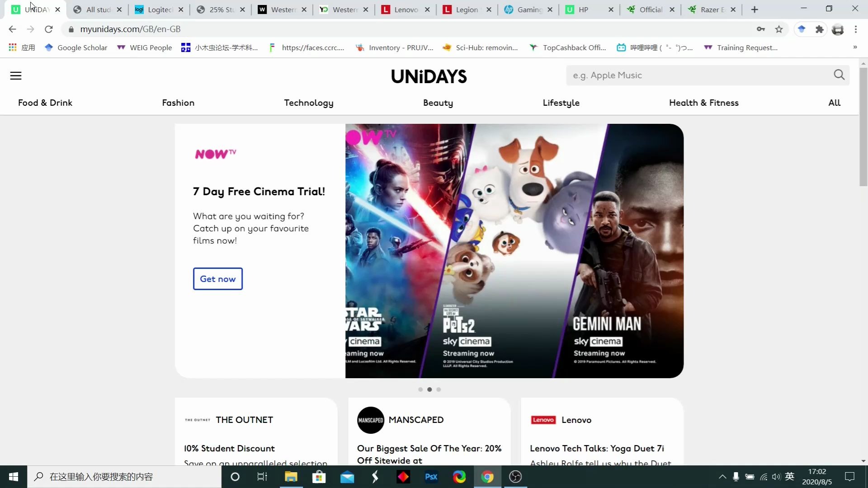Select the Technology category tab
868x488 pixels.
(309, 102)
